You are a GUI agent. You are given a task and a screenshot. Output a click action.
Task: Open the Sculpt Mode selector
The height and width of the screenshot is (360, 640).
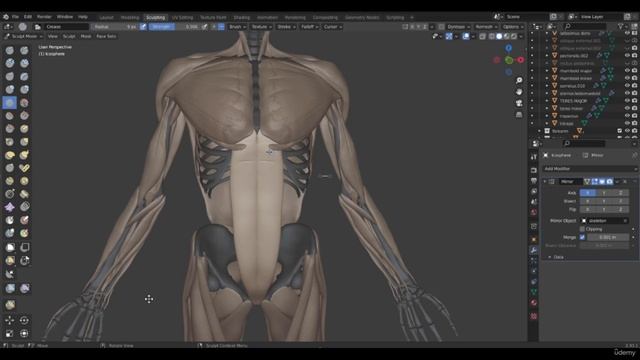(x=24, y=36)
